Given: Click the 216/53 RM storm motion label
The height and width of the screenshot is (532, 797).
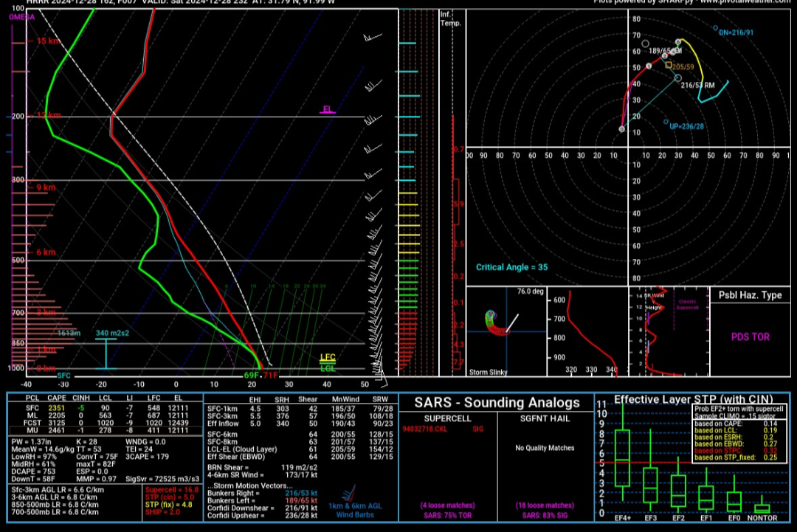Looking at the screenshot, I should pos(698,85).
